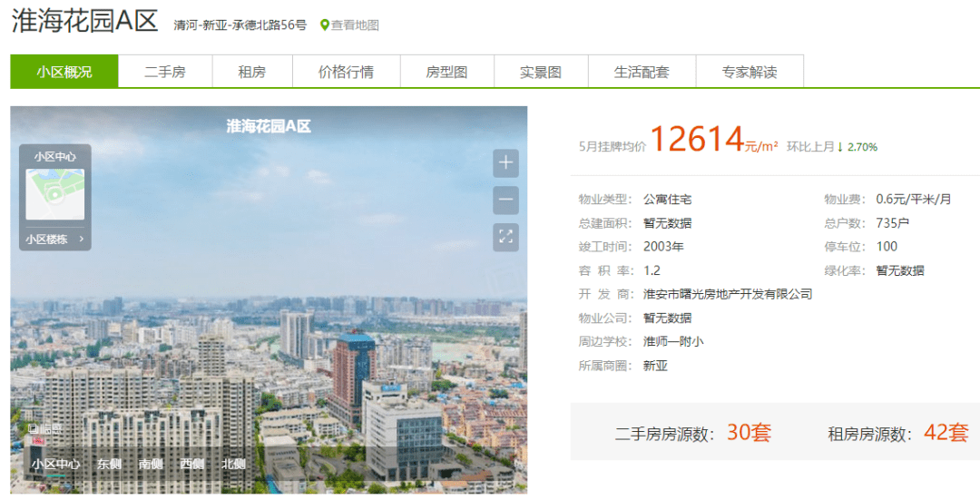Select the 小区中心 viewpoint

(x=55, y=465)
